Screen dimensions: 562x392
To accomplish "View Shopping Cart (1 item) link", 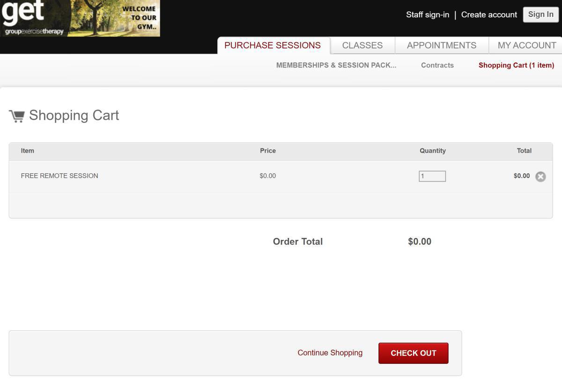I will pos(516,65).
